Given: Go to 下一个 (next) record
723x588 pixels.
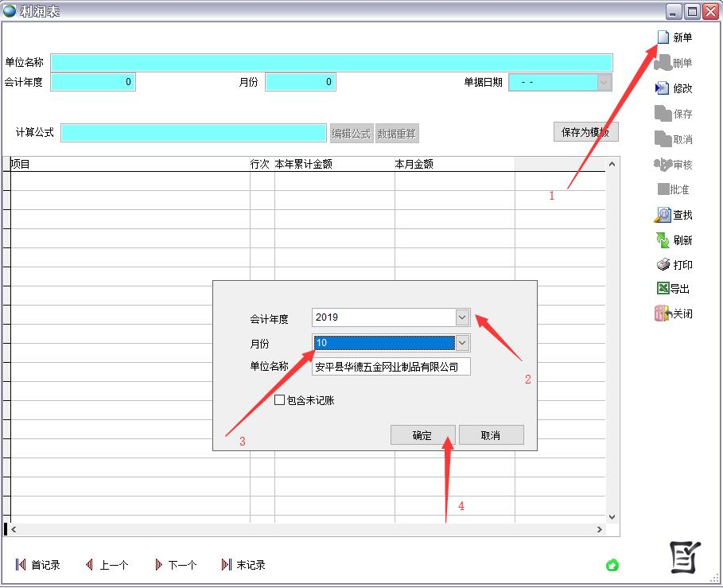Looking at the screenshot, I should coord(158,565).
